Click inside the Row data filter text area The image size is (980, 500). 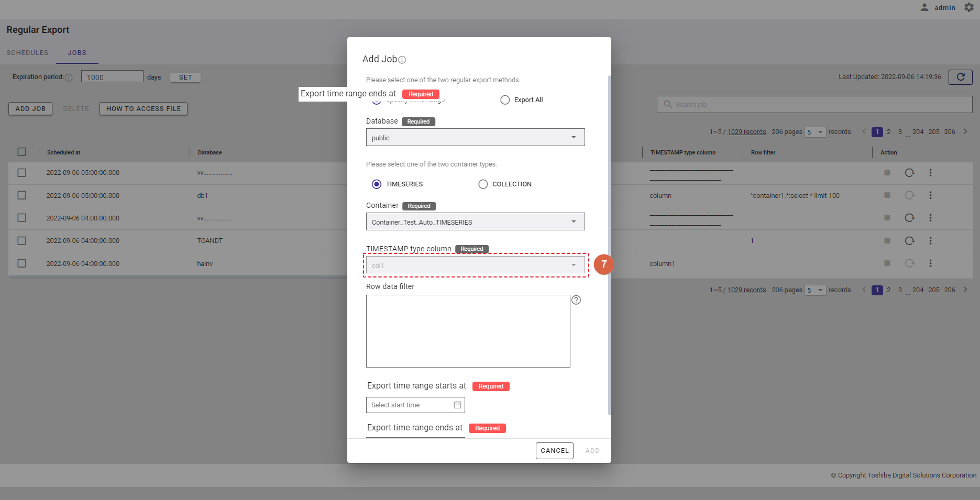pyautogui.click(x=468, y=331)
